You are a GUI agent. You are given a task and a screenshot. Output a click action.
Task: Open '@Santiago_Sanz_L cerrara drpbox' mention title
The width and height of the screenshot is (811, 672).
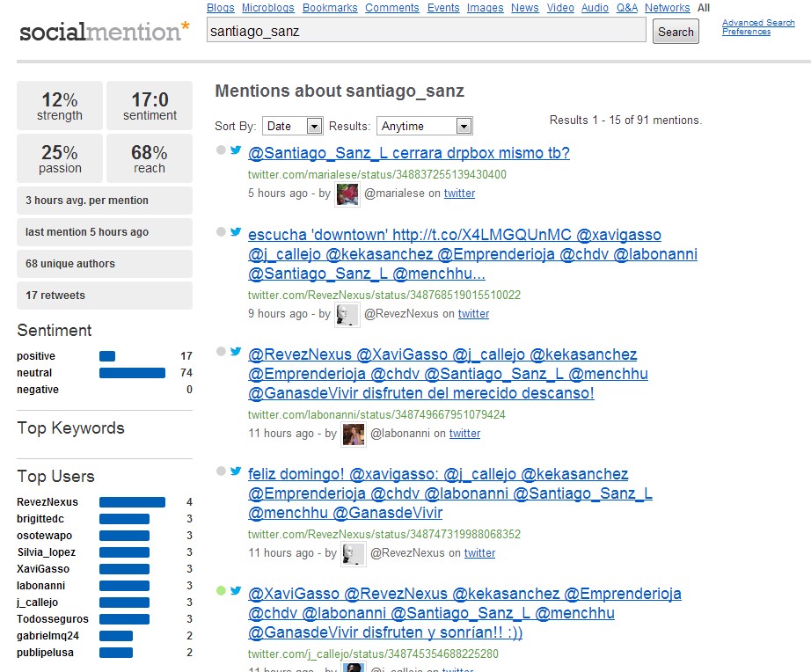(x=409, y=153)
